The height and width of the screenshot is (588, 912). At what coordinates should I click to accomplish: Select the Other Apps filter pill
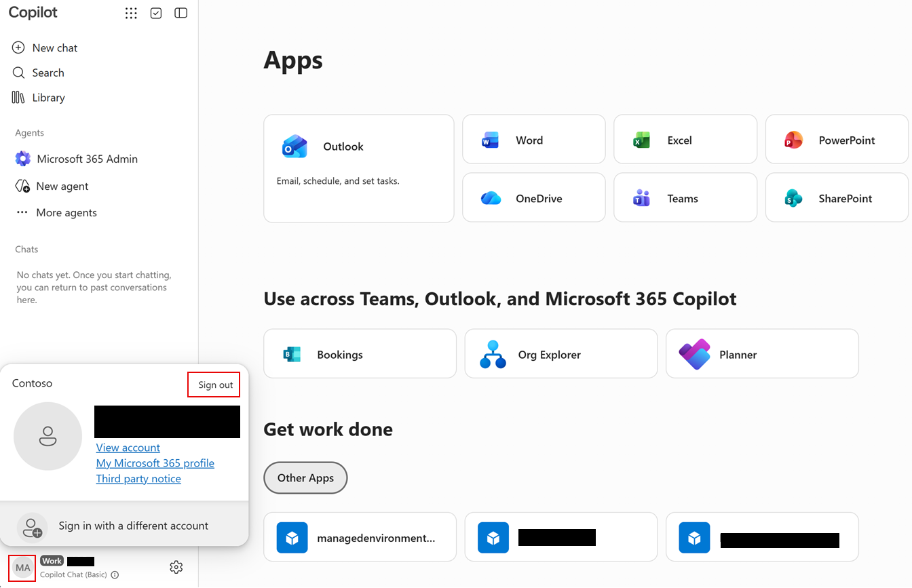coord(305,478)
